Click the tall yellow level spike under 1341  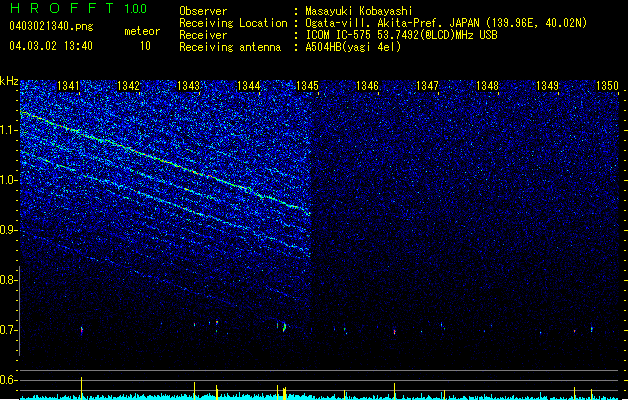[82, 388]
